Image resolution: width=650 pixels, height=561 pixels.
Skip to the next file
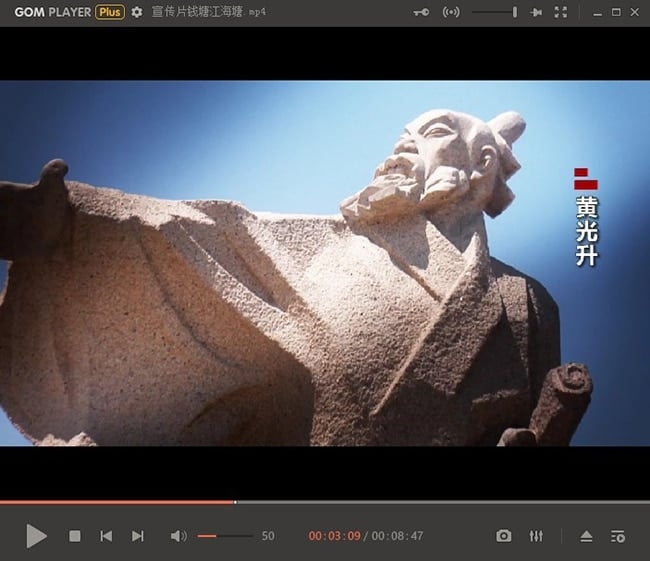[x=138, y=536]
